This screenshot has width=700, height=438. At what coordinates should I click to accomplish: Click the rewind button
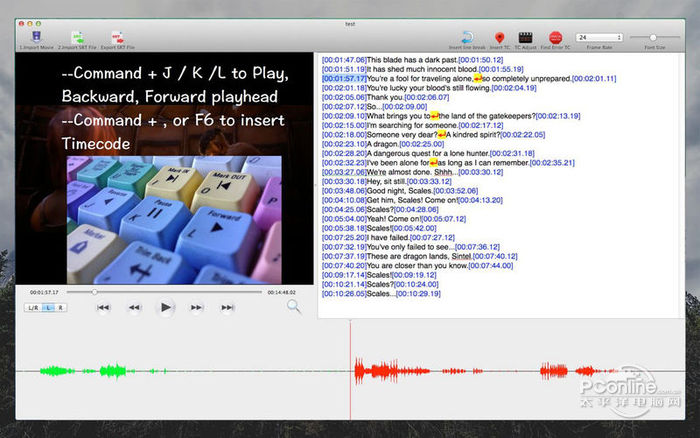click(134, 307)
